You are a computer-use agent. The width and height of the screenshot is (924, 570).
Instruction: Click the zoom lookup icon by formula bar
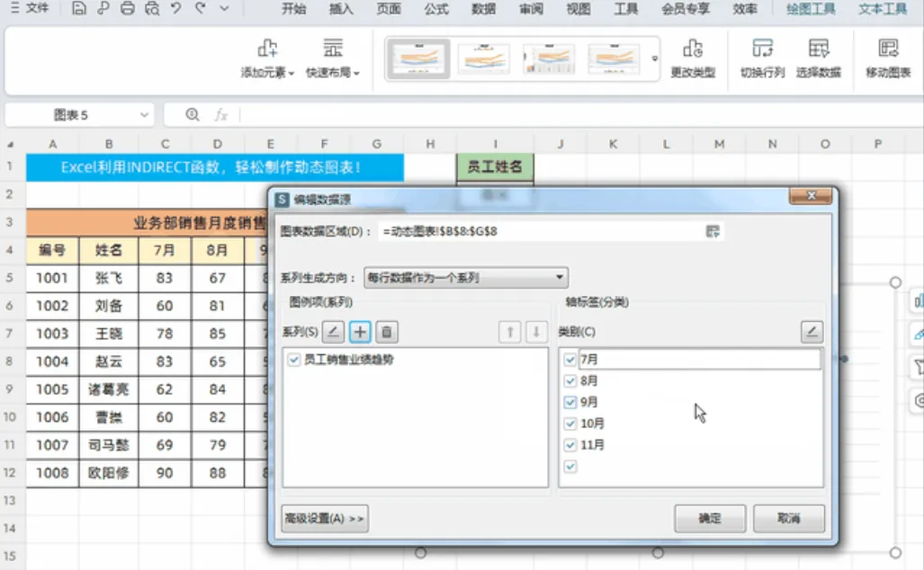pos(193,114)
